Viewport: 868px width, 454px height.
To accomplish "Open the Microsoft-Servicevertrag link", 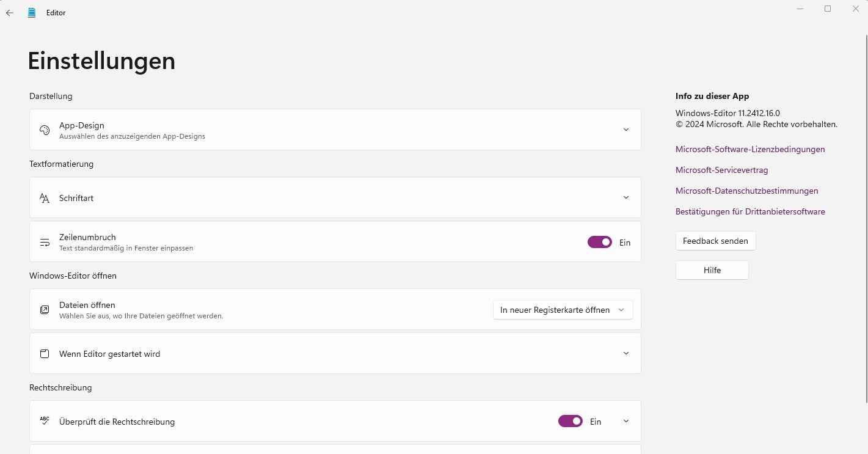I will (x=721, y=170).
